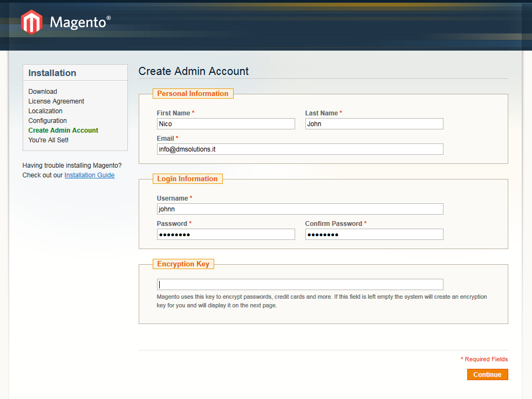Focus the First Name input field
The height and width of the screenshot is (399, 532).
tap(226, 123)
